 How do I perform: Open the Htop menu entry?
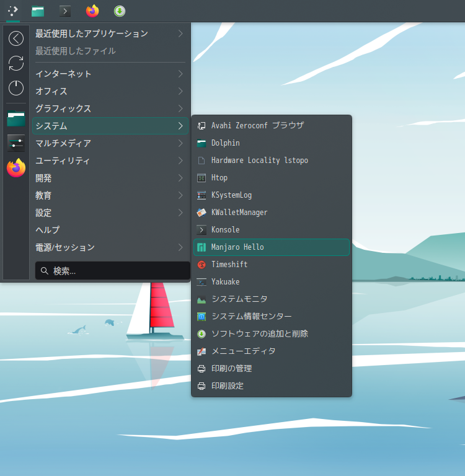272,178
